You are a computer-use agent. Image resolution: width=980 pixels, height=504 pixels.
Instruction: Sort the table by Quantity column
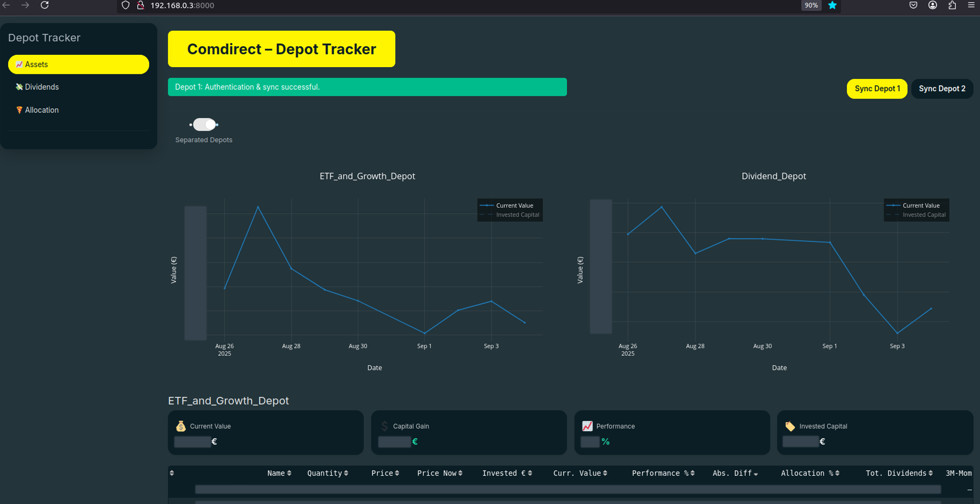[x=328, y=473]
